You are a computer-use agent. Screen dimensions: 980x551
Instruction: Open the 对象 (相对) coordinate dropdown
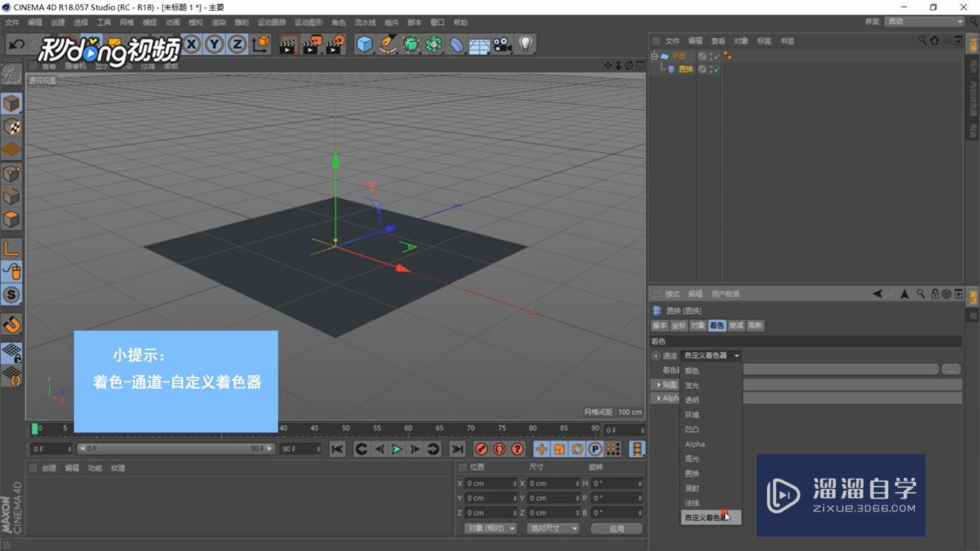pyautogui.click(x=491, y=528)
